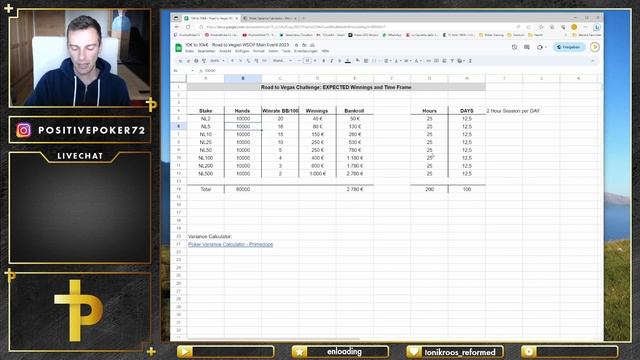Select row 14 header

178,189
